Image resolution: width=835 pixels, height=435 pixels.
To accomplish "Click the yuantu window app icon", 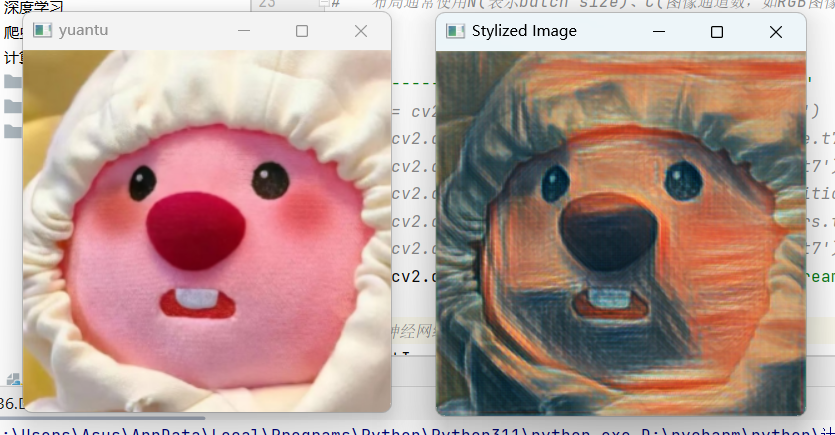I will coord(43,30).
